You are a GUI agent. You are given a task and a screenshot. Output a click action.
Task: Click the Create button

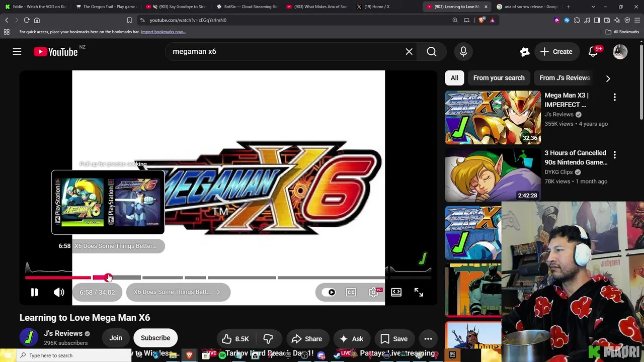coord(556,52)
